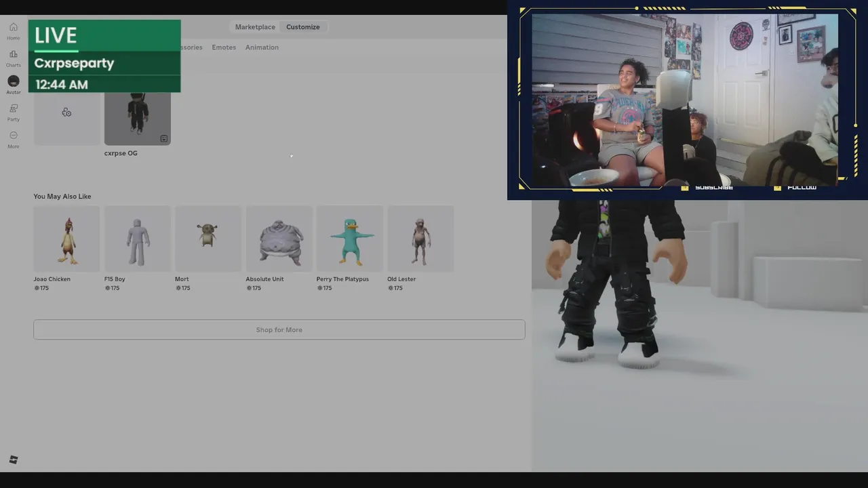Select the Perry The Platypus thumbnail
This screenshot has height=488, width=868.
[350, 239]
